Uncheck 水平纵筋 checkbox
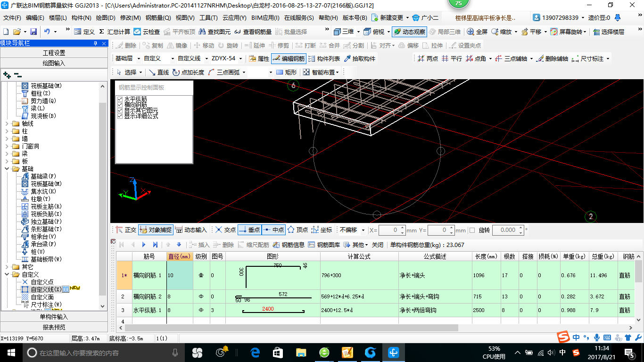The image size is (644, 362). 120,99
